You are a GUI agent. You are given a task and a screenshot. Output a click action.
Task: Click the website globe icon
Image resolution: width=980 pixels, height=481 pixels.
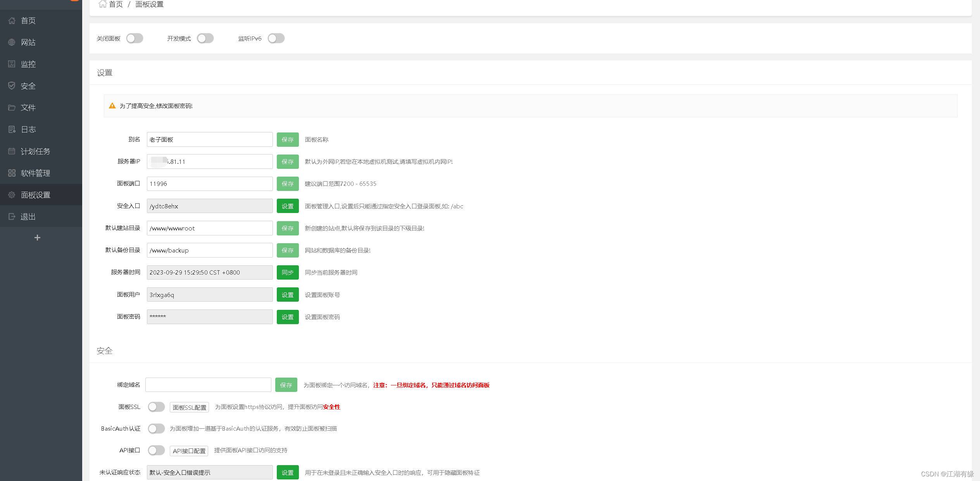[x=12, y=42]
